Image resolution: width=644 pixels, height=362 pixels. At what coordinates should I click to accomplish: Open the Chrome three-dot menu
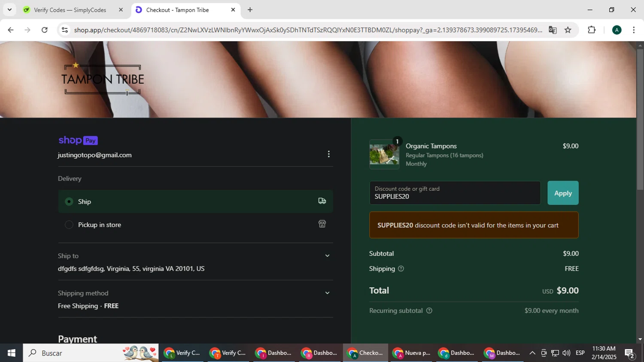pyautogui.click(x=634, y=30)
